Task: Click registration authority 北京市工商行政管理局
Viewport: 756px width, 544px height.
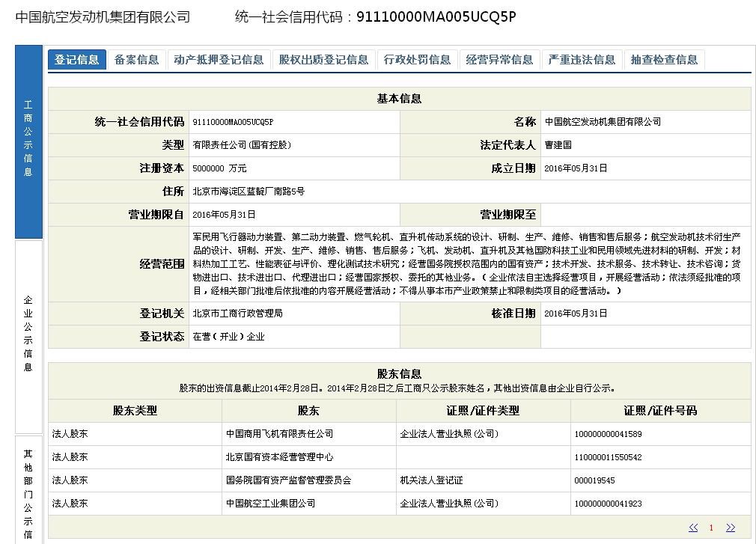Action: point(237,314)
